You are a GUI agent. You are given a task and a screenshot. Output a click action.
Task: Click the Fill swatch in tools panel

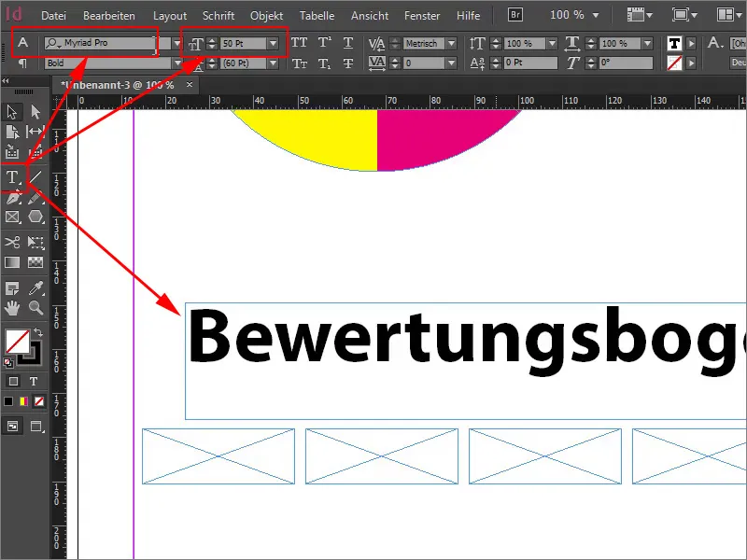17,341
